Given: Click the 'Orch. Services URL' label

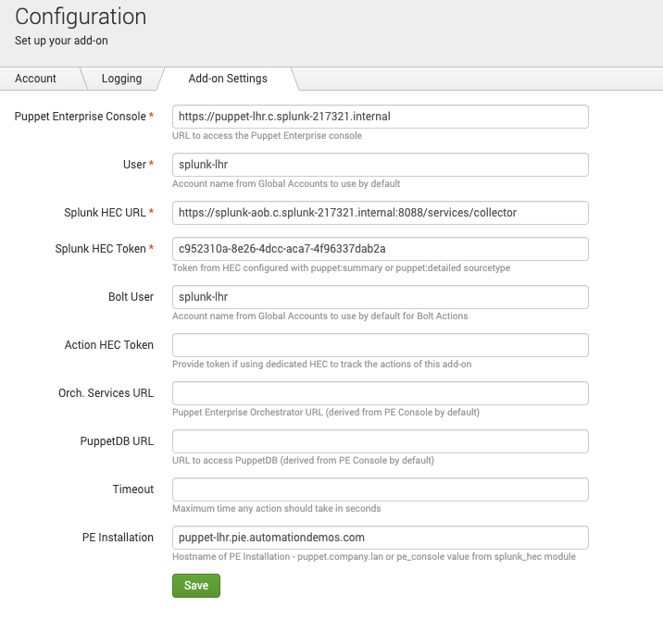Looking at the screenshot, I should [x=106, y=393].
